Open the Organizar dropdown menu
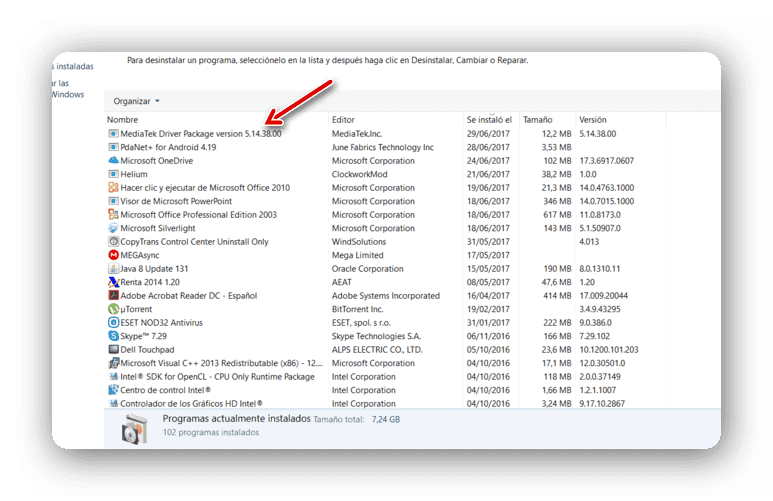773x501 pixels. (x=137, y=101)
